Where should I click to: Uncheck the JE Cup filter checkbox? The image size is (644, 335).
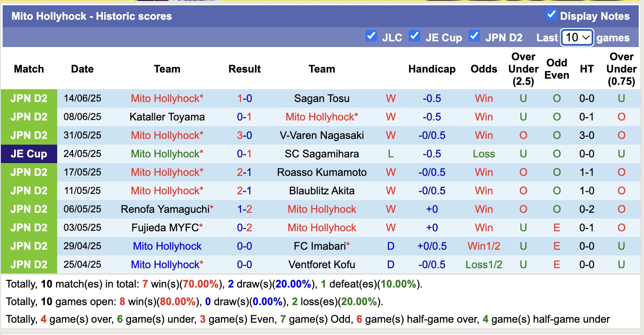[x=414, y=36]
